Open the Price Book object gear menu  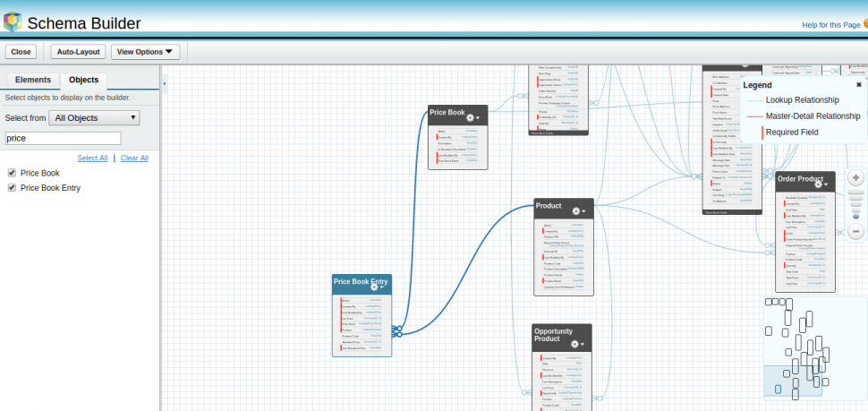[x=472, y=117]
